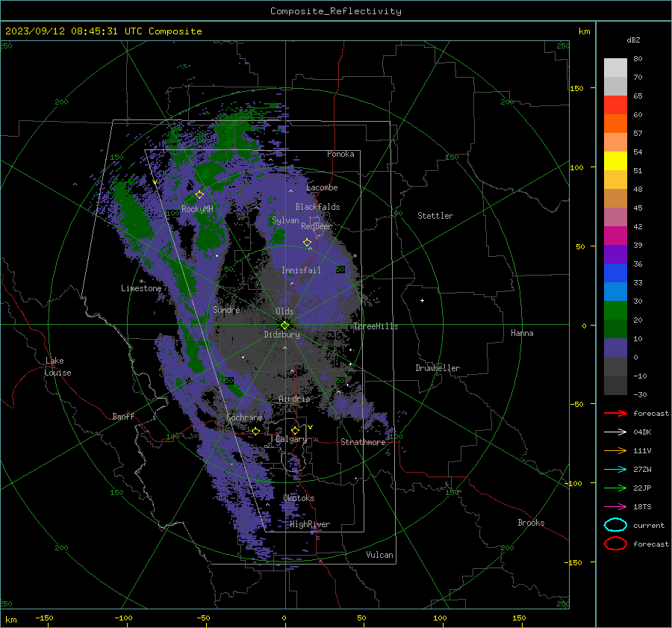Click the yellow diamond marker below RedDeer

point(308,243)
